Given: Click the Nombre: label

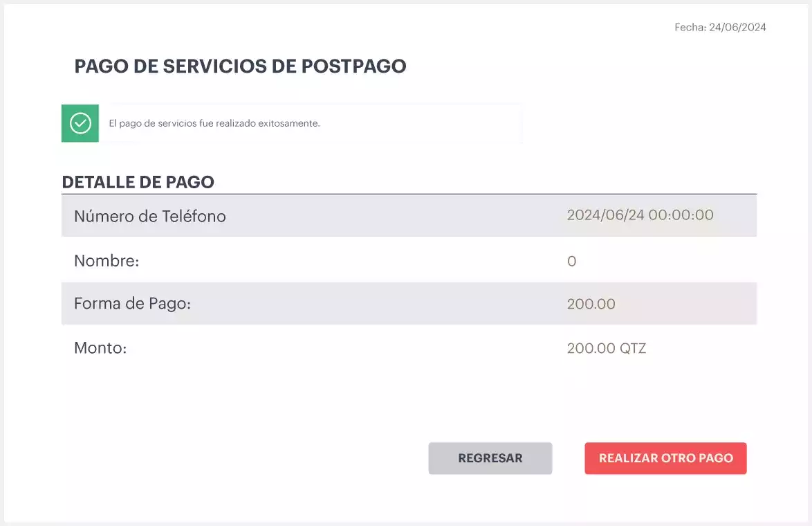Looking at the screenshot, I should pos(107,261).
